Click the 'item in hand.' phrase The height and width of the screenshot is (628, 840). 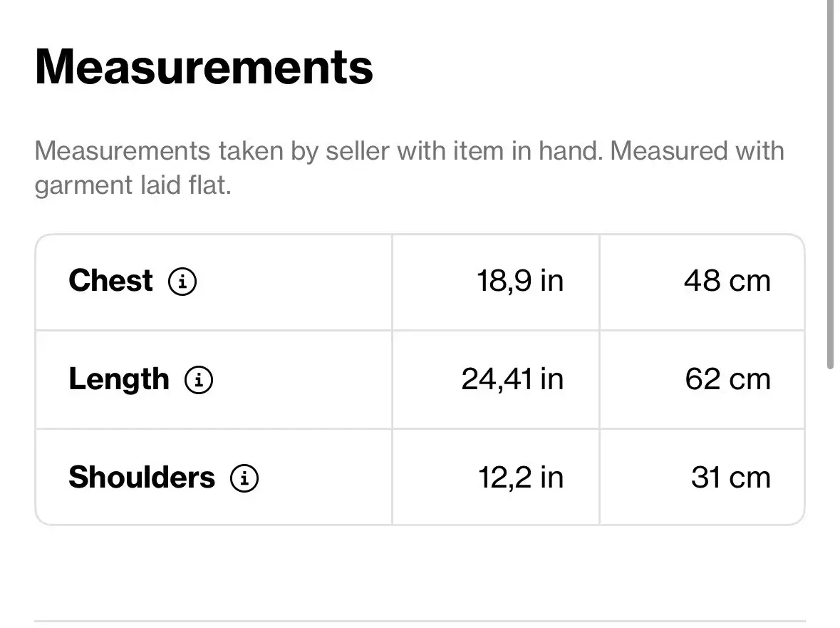coord(528,150)
